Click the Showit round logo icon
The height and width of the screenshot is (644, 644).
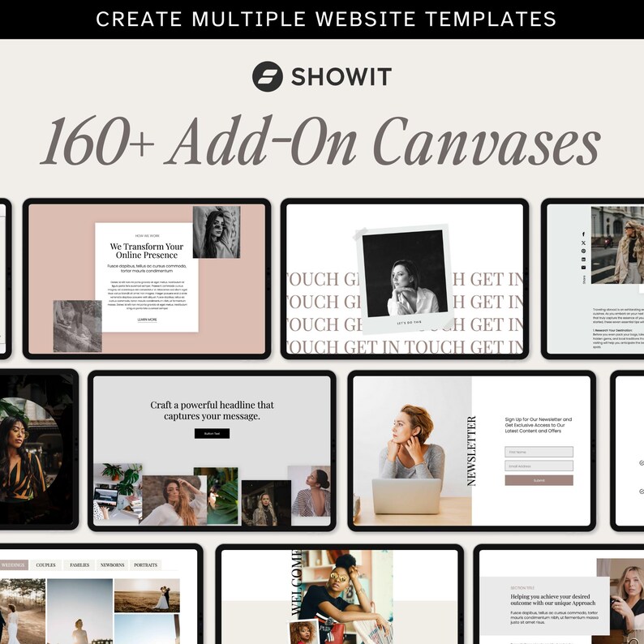click(x=268, y=76)
